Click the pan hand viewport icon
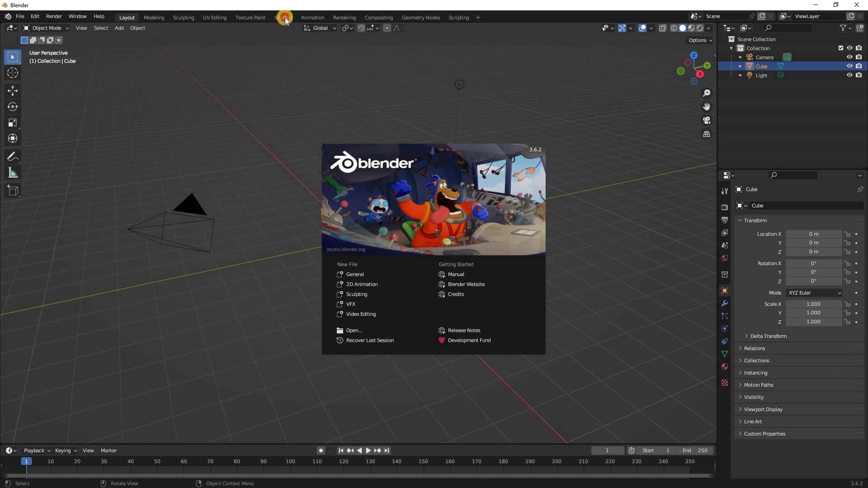 (x=707, y=107)
